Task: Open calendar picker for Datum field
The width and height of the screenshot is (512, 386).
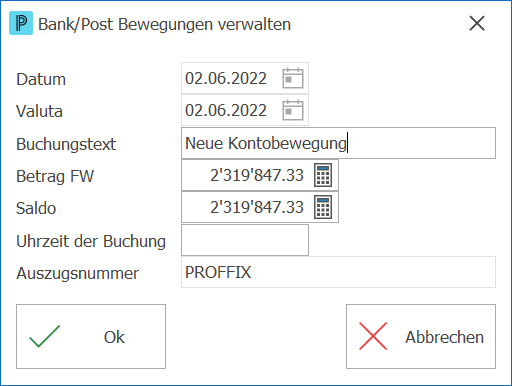Action: [293, 78]
